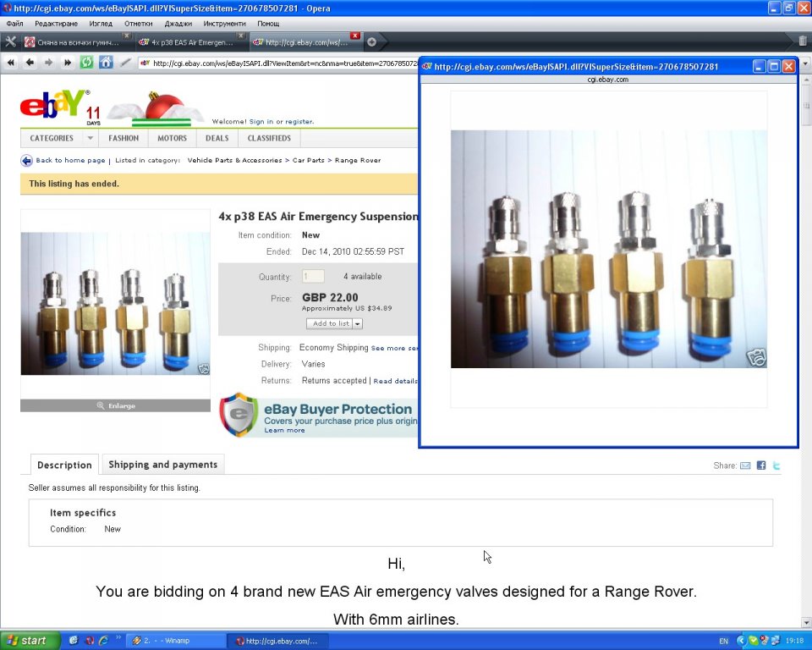This screenshot has width=812, height=650.
Task: Click the photo stack icon in the popup image
Action: [x=756, y=358]
